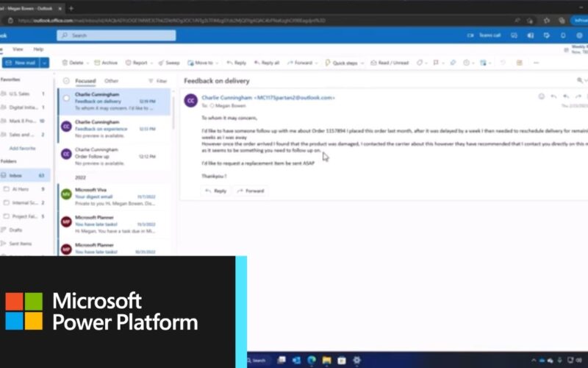Image resolution: width=588 pixels, height=368 pixels.
Task: Click the New mail button
Action: [x=21, y=63]
